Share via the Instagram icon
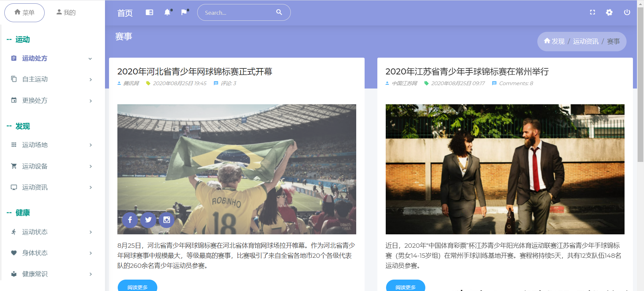The image size is (644, 291). click(167, 220)
